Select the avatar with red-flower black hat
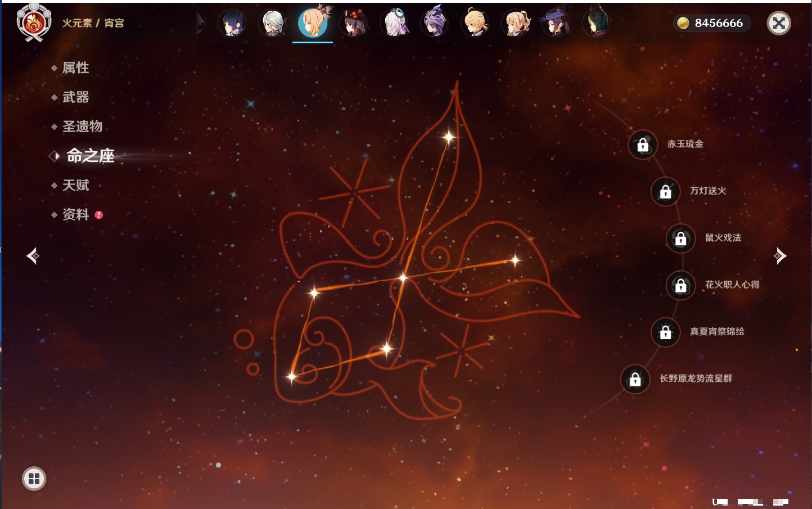This screenshot has height=509, width=812. coord(354,24)
